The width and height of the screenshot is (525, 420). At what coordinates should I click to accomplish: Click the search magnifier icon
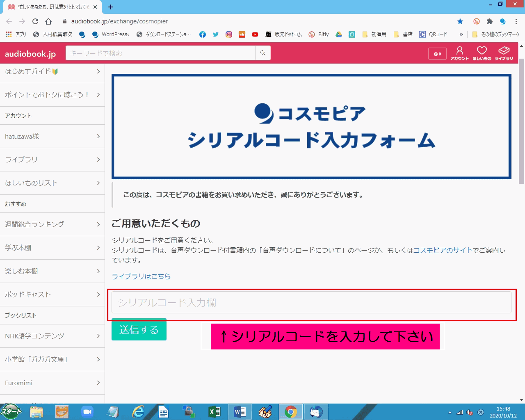coord(263,53)
